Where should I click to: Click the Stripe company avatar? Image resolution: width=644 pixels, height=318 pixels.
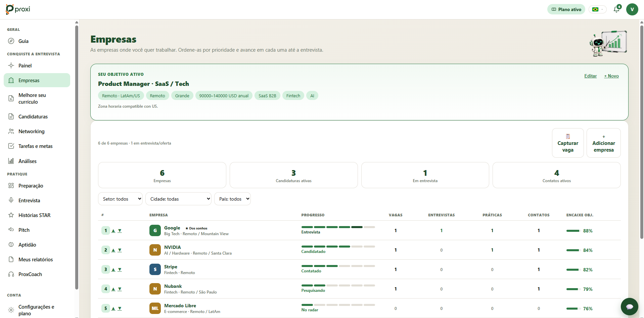click(x=155, y=269)
